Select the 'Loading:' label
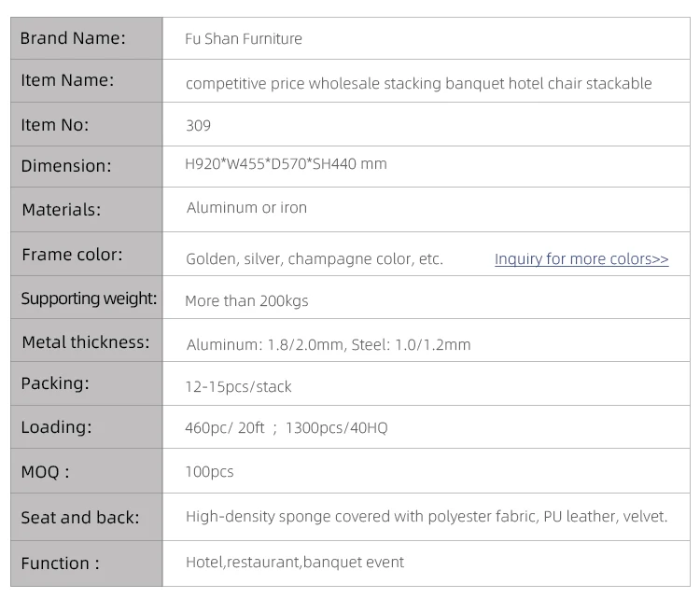Image resolution: width=700 pixels, height=598 pixels. coord(56,427)
